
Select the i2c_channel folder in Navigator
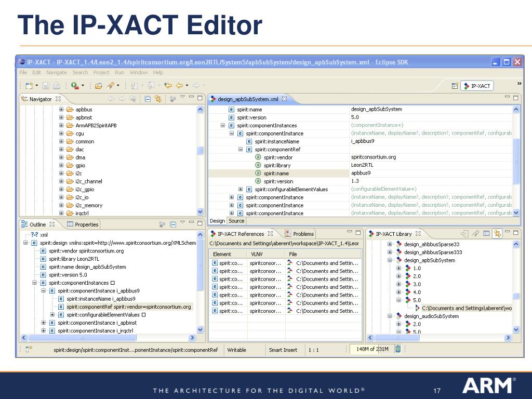point(88,181)
